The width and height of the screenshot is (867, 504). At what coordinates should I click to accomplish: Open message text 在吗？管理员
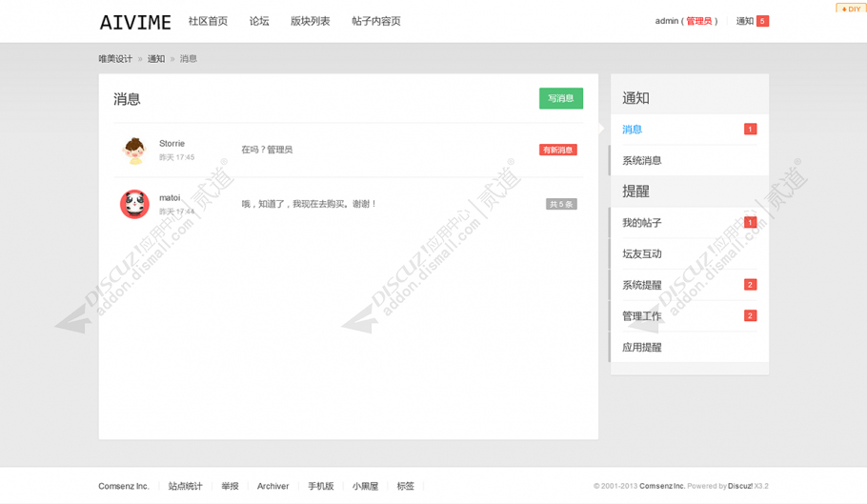tap(267, 150)
